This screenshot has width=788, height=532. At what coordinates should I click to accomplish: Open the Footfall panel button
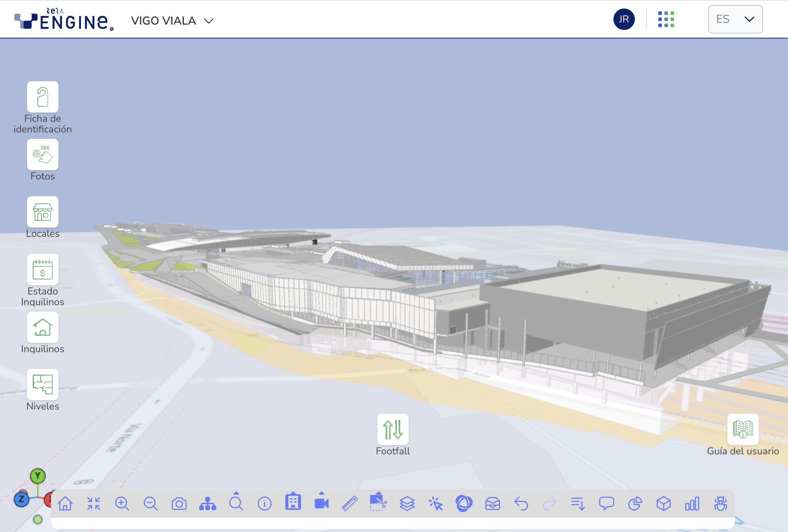393,429
